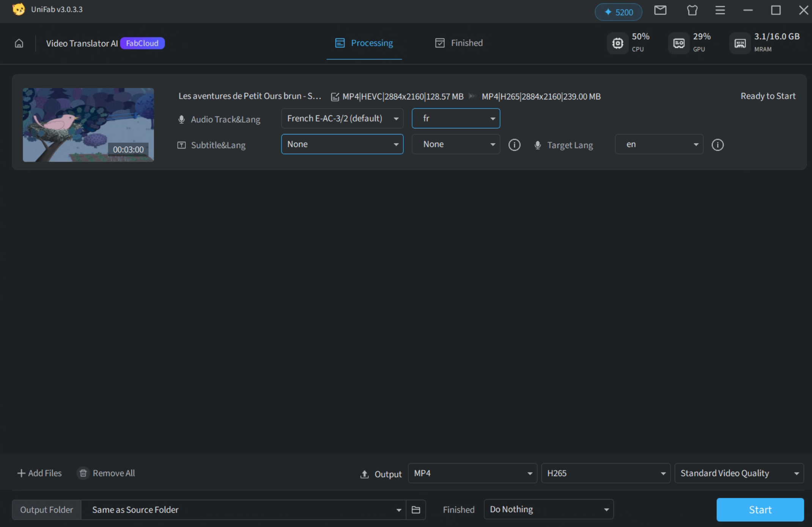
Task: Edit output settings for video file
Action: (x=335, y=97)
